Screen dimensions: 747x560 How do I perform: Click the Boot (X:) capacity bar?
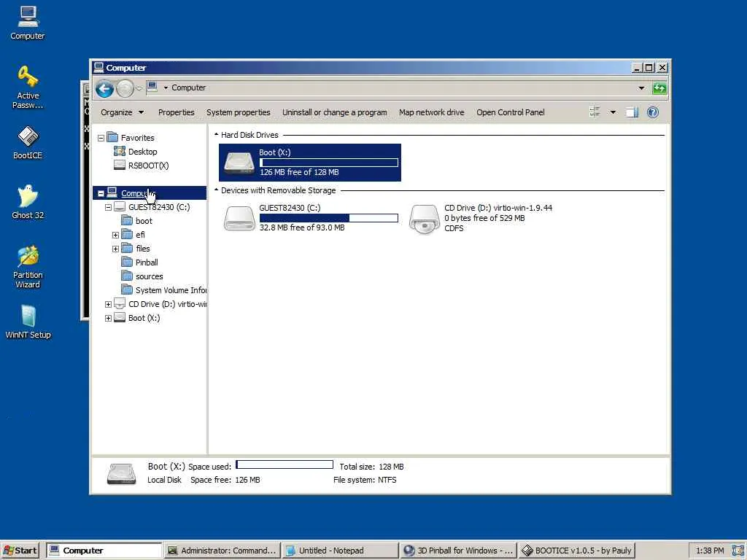[x=329, y=163]
